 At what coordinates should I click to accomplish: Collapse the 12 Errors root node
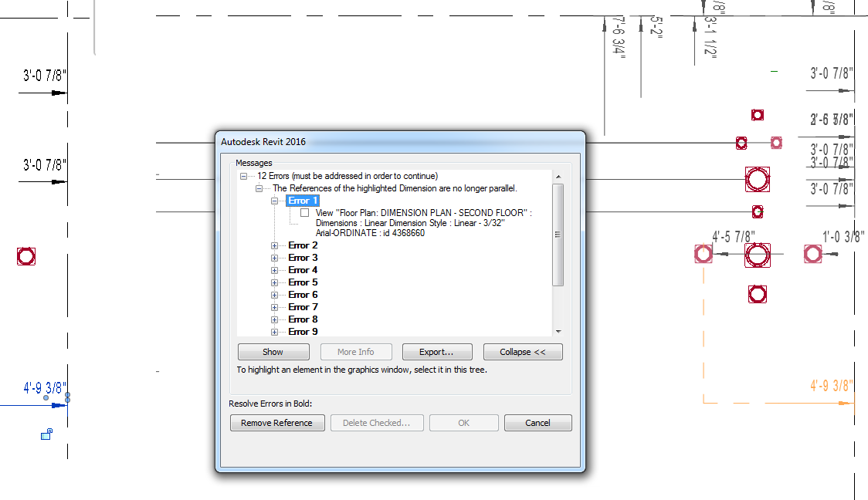(x=243, y=176)
